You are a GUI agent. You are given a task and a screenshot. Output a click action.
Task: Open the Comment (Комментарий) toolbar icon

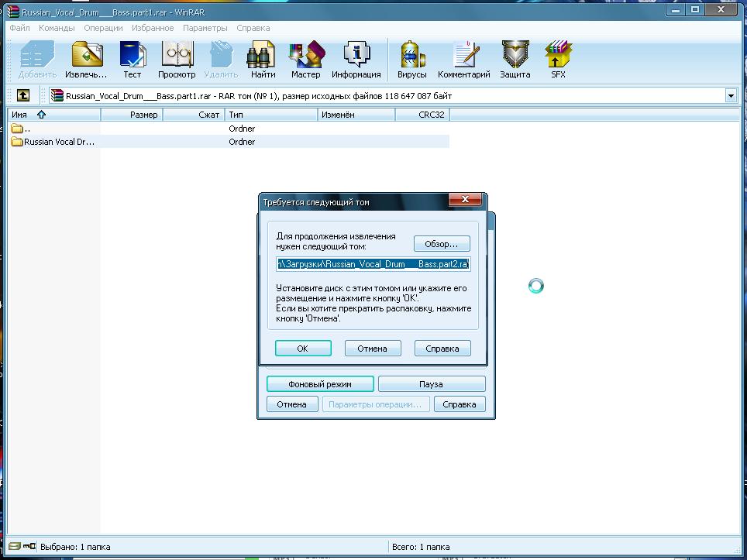point(463,60)
